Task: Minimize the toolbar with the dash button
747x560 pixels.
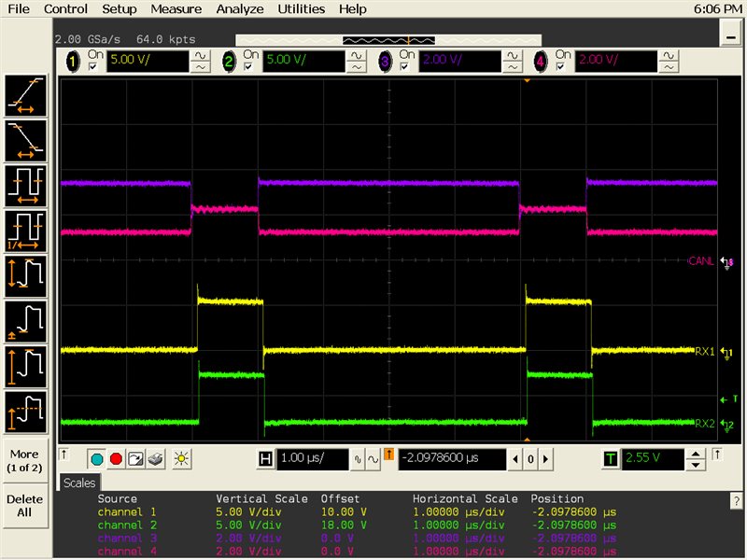Action: 731,35
